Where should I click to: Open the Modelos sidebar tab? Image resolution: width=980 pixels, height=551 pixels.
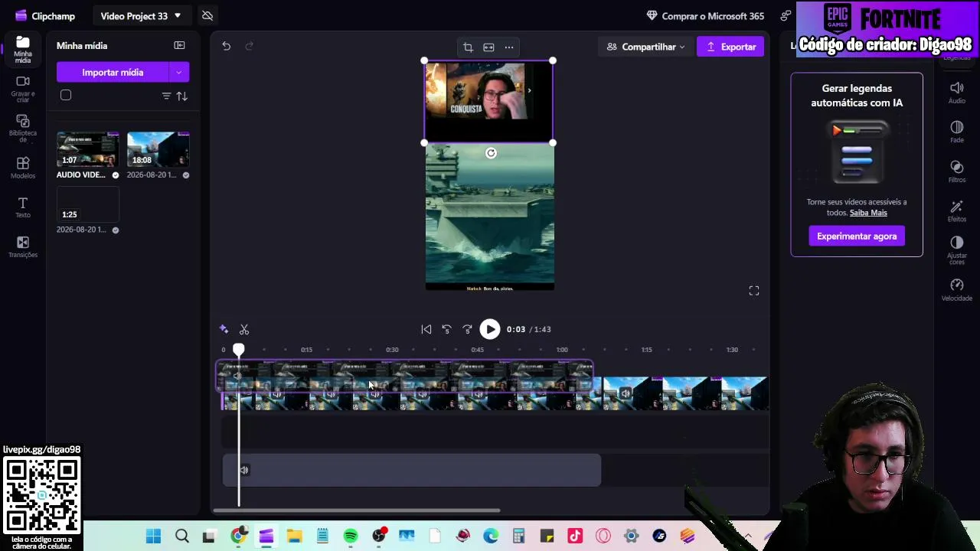coord(22,168)
